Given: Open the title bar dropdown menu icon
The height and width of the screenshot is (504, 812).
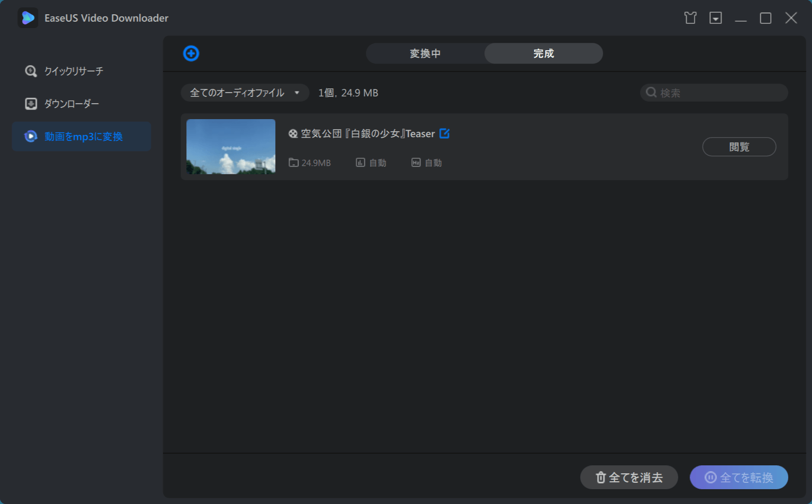Looking at the screenshot, I should (716, 18).
